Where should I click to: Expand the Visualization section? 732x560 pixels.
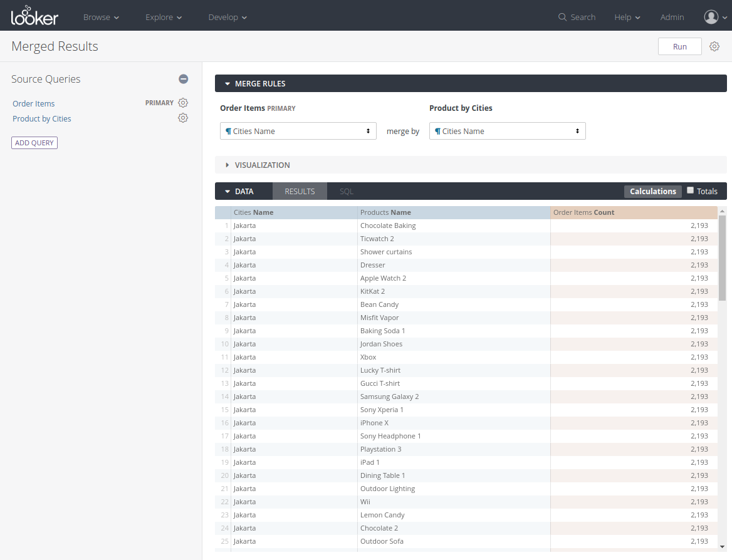(x=262, y=165)
